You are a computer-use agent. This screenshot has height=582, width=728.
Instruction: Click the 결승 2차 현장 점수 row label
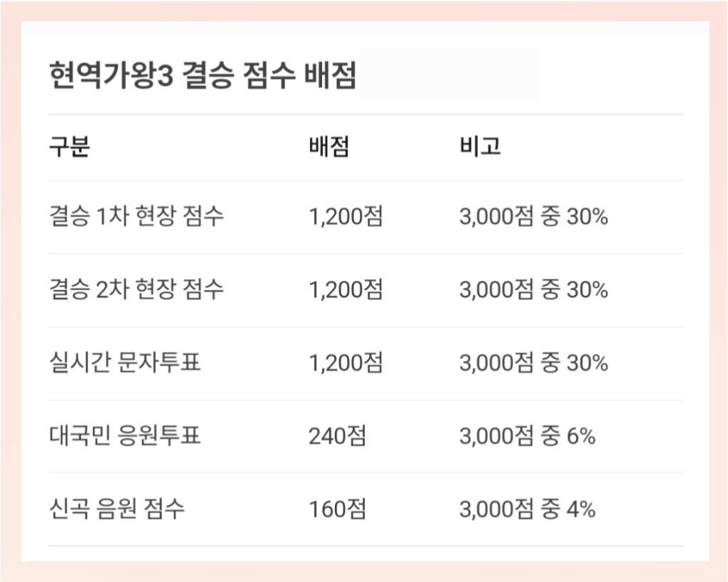(136, 290)
